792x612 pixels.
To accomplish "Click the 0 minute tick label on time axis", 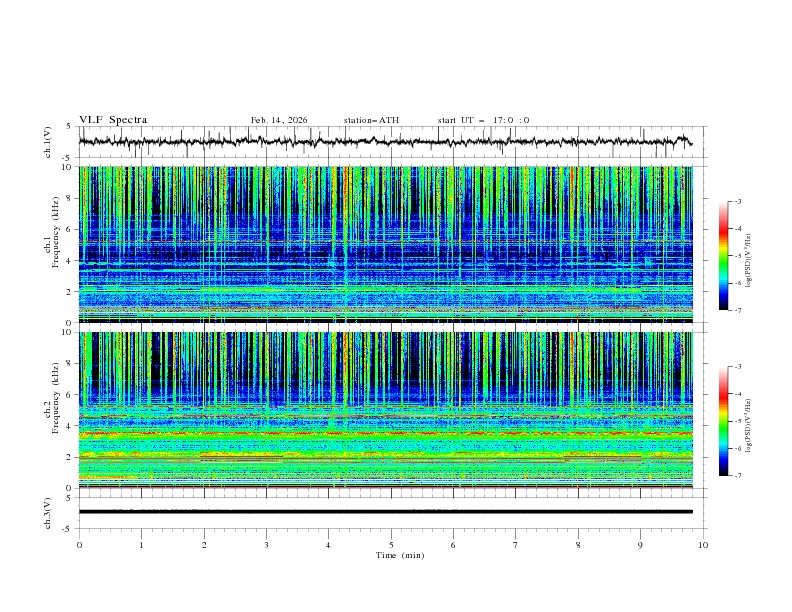I will click(79, 545).
